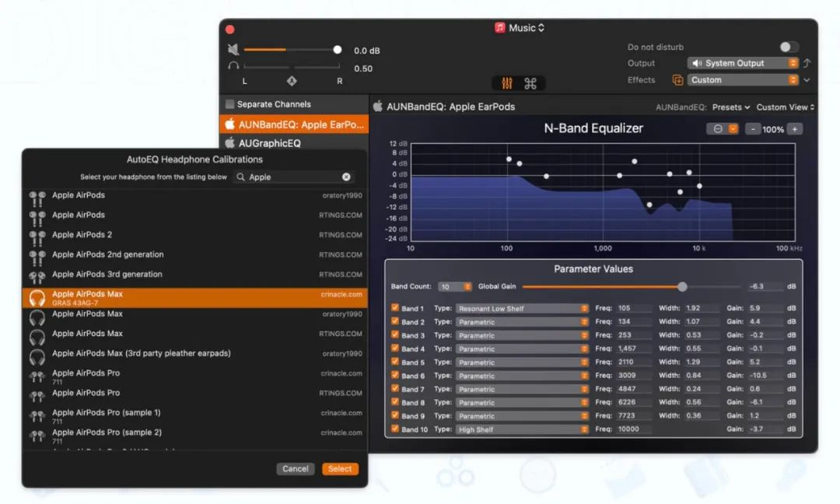840x504 pixels.
Task: Click the zoom out minus beside 100%
Action: click(752, 129)
